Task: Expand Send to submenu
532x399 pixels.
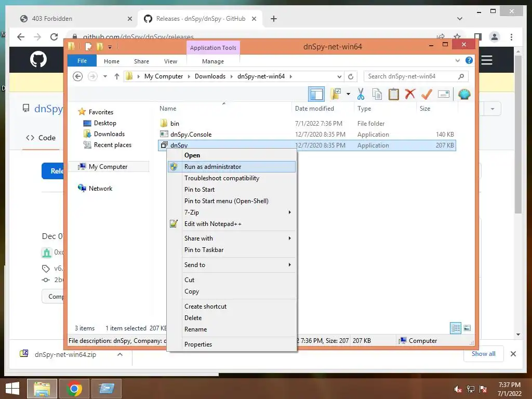Action: click(x=232, y=264)
